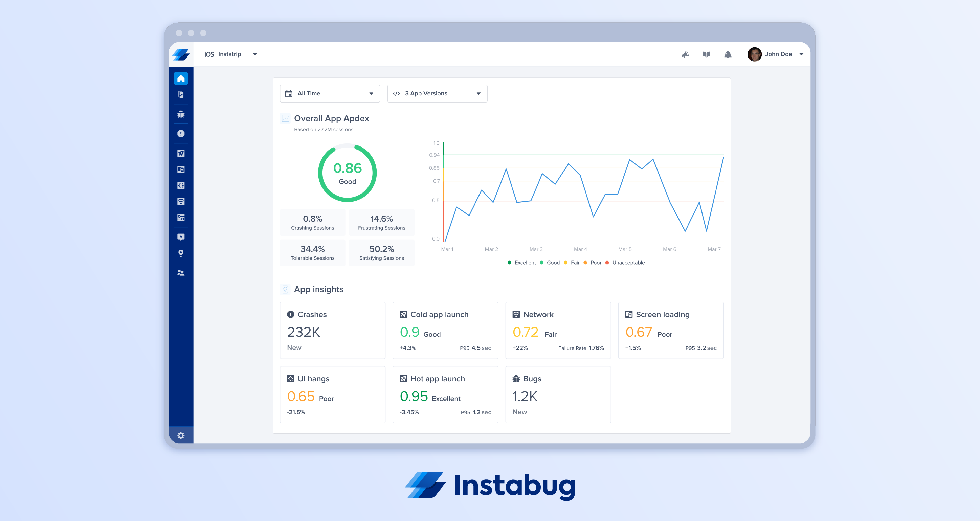Open the Home dashboard sidebar icon
Viewport: 980px width, 521px height.
pyautogui.click(x=181, y=78)
